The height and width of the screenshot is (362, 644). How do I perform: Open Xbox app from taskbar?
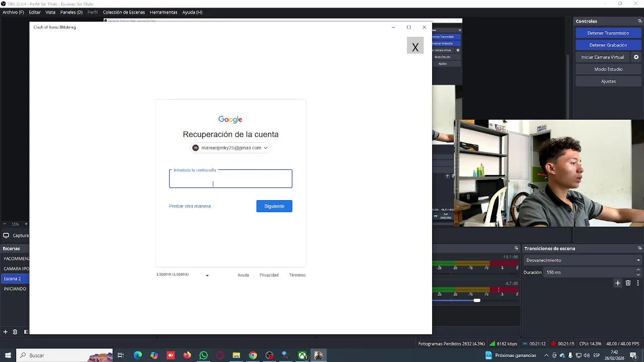coord(302,355)
